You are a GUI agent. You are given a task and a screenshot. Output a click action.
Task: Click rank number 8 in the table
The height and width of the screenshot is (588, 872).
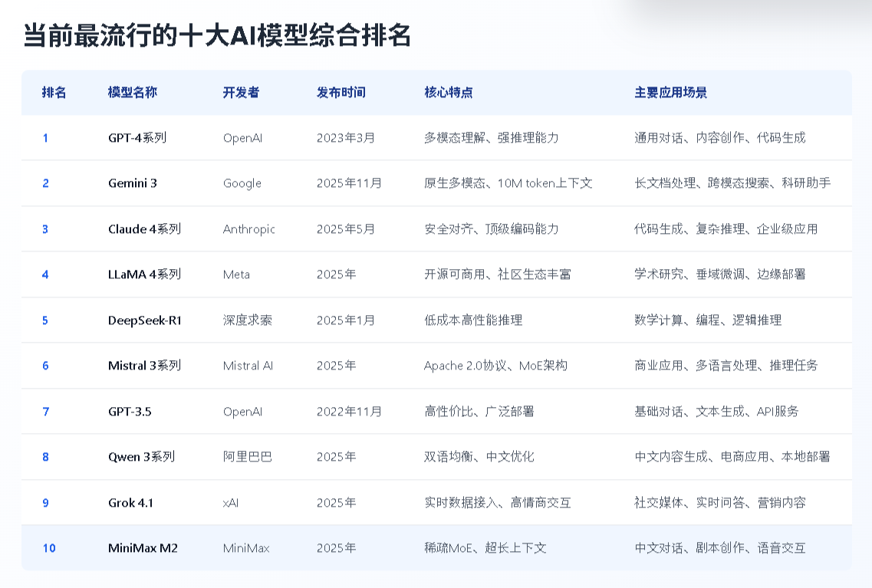(x=45, y=457)
